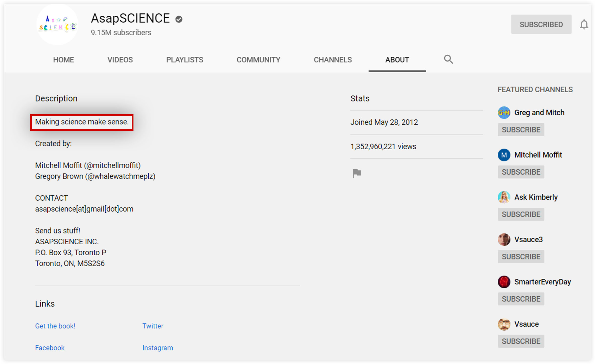Subscribe to Mitchell Moffit
The image size is (595, 364).
521,172
